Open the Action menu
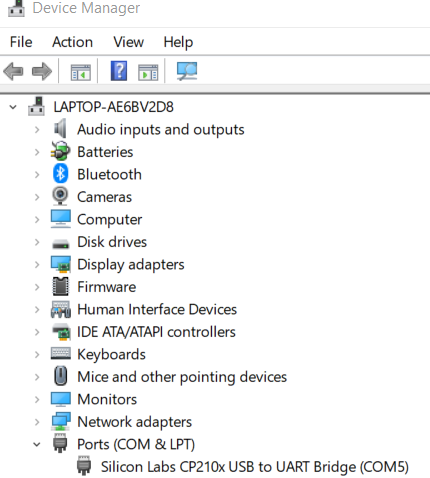 [x=72, y=42]
